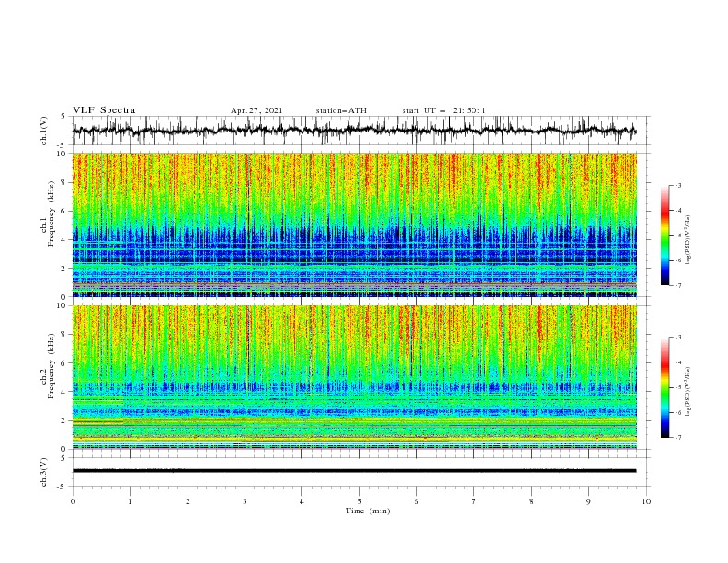The height and width of the screenshot is (563, 728).
Task: Click the '-3' label on upper color bar
Action: point(677,185)
